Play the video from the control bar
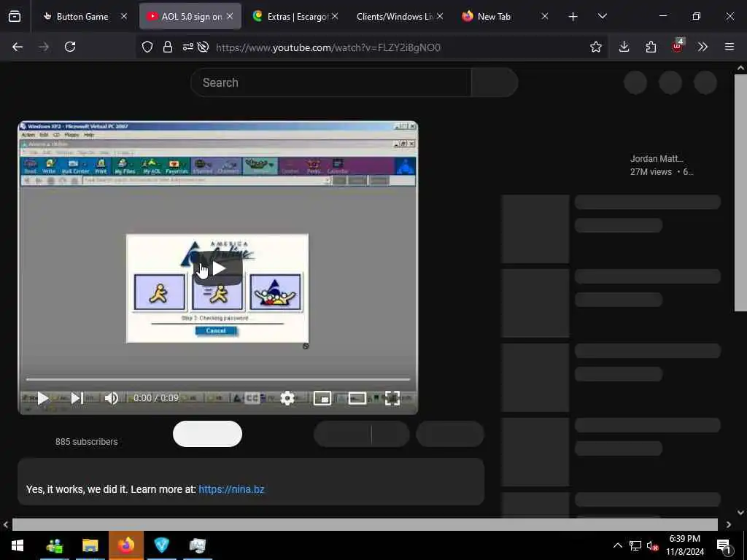The height and width of the screenshot is (560, 747). point(42,398)
